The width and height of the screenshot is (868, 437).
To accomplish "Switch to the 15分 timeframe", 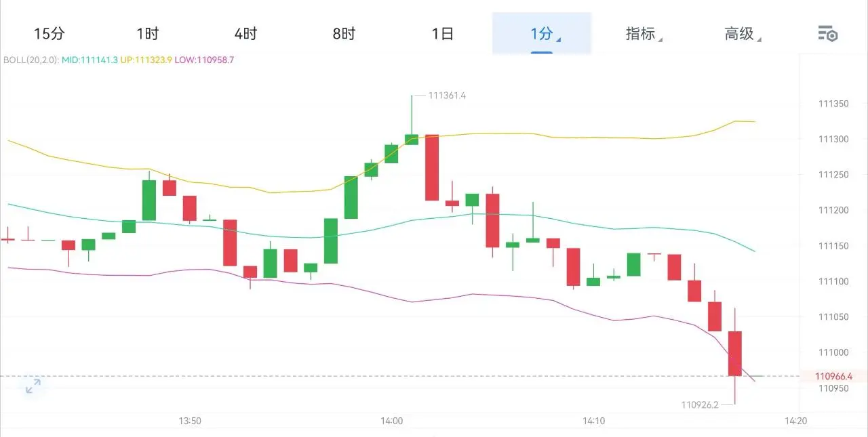I will tap(49, 33).
